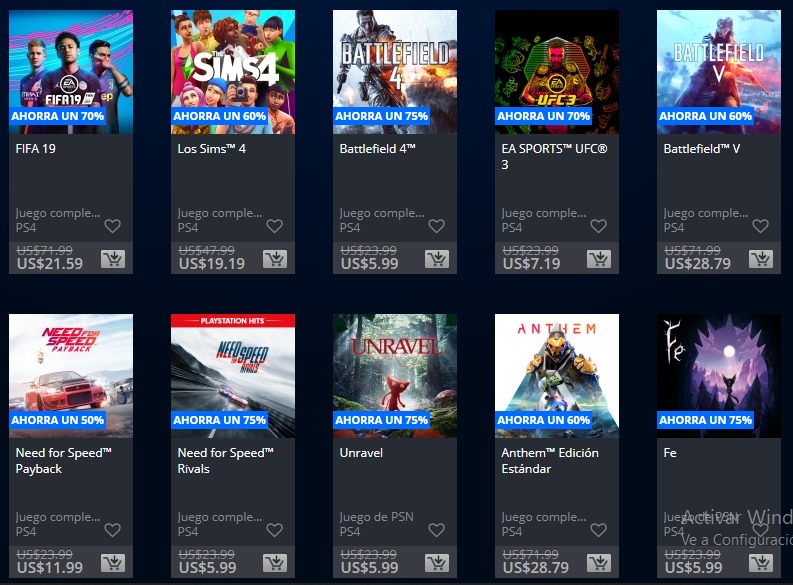Image resolution: width=793 pixels, height=585 pixels.
Task: Toggle wishlist heart for FIFA 19
Action: [x=112, y=226]
